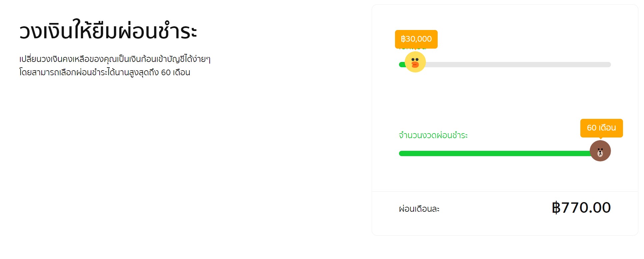Click the วงเงินให้ยืมผ่อนชำระ heading
Image resolution: width=644 pixels, height=259 pixels.
(108, 31)
